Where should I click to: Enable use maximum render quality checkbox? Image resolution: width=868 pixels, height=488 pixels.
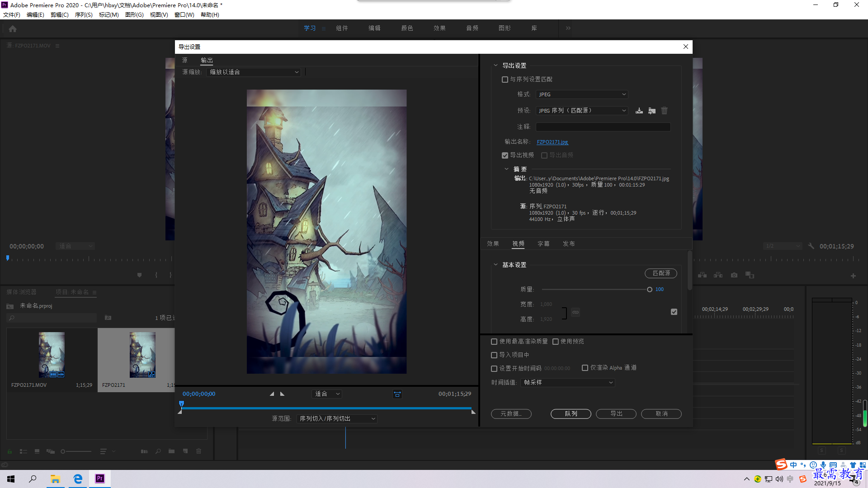[x=494, y=342]
